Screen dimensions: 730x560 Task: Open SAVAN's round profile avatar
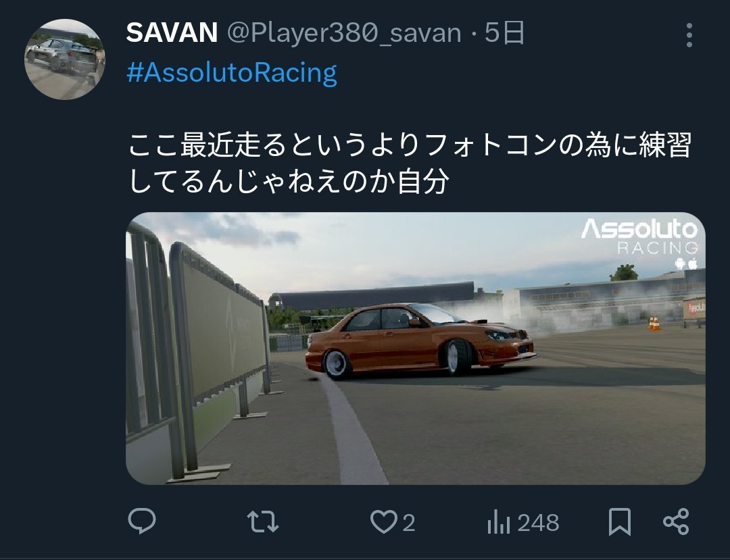coord(65,59)
